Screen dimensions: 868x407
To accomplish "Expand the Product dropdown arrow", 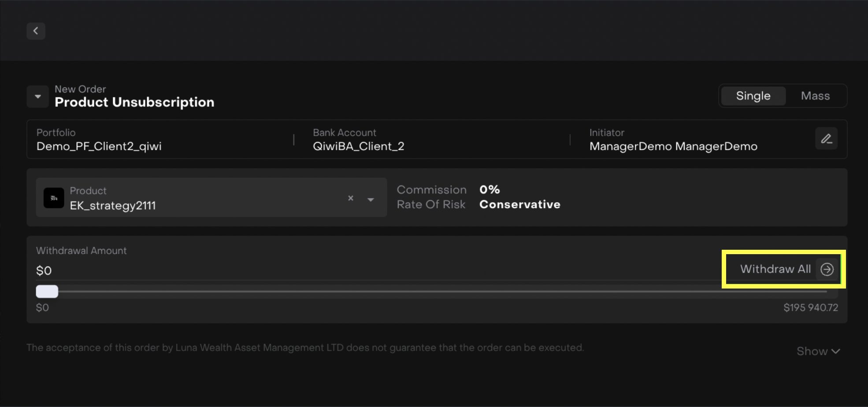I will point(371,200).
